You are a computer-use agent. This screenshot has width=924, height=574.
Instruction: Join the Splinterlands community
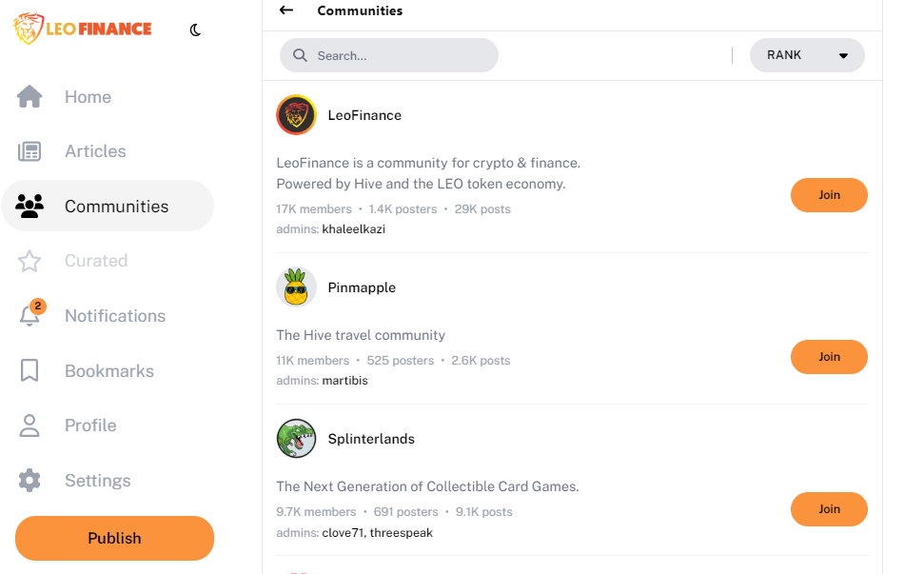(829, 509)
